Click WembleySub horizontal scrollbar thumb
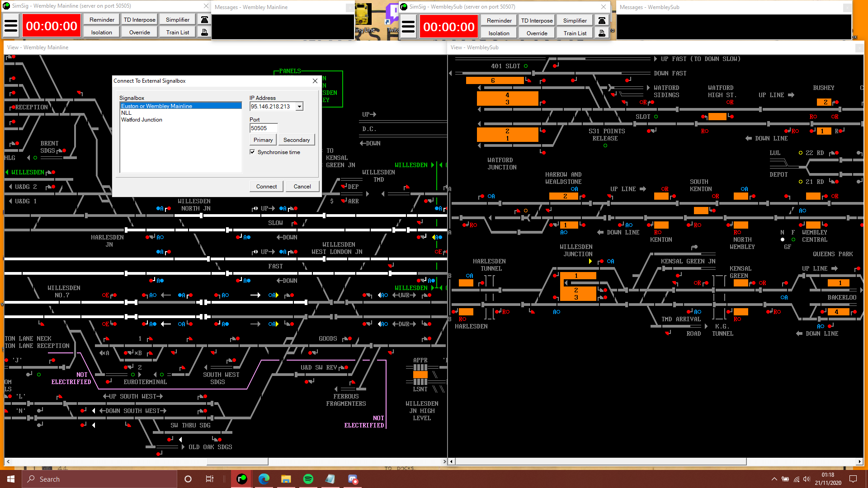Screen dimensions: 868x488 600,461
